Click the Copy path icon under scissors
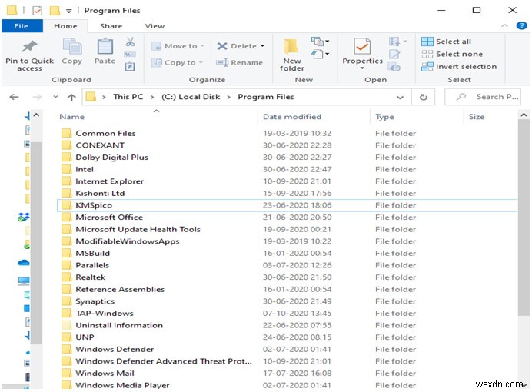This screenshot has height=392, width=532. pos(130,55)
